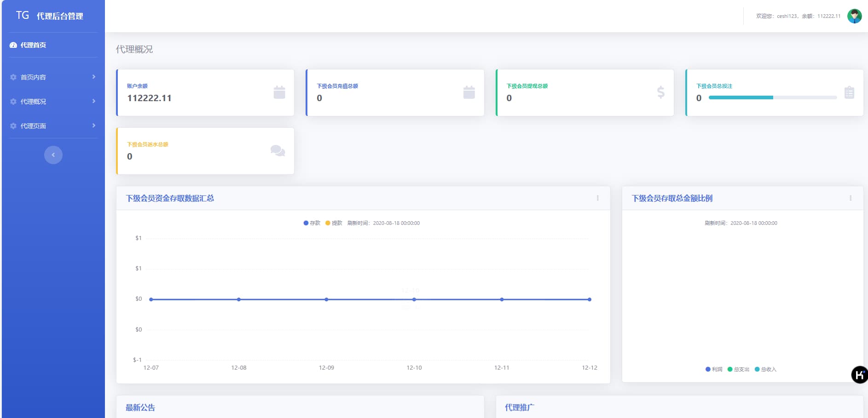Click the TG 代理后台管理 brand link
This screenshot has width=868, height=418.
point(50,16)
